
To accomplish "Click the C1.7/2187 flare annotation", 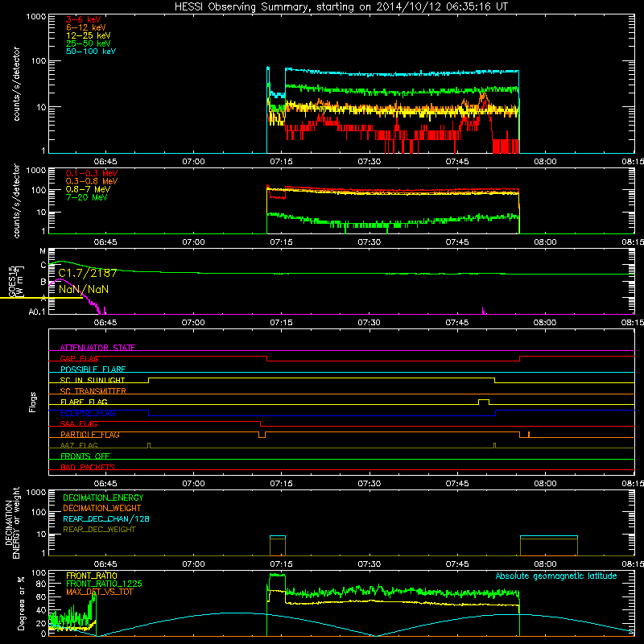I will (x=88, y=273).
